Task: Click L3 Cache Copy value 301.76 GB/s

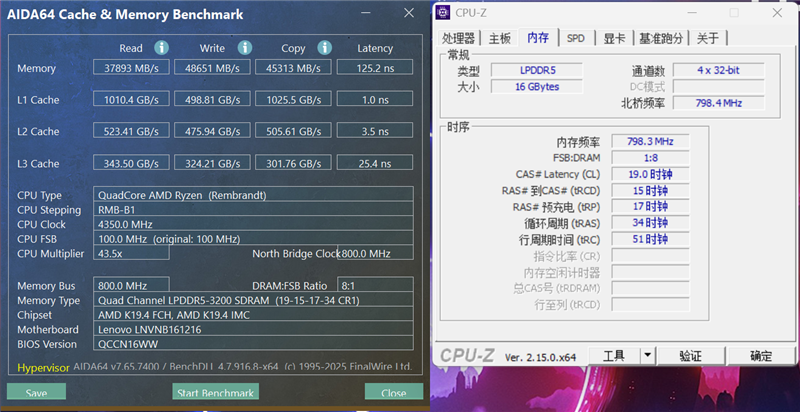Action: [x=293, y=163]
